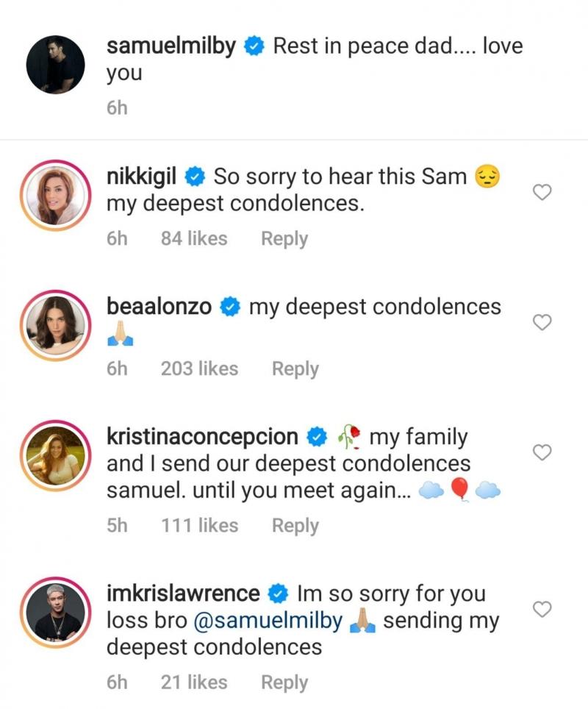This screenshot has height=709, width=588.
Task: View who liked via 203 likes
Action: pyautogui.click(x=199, y=368)
